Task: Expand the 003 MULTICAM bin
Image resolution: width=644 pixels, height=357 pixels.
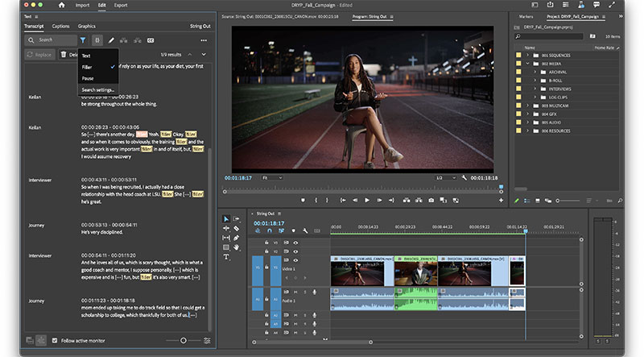Action: click(x=528, y=106)
